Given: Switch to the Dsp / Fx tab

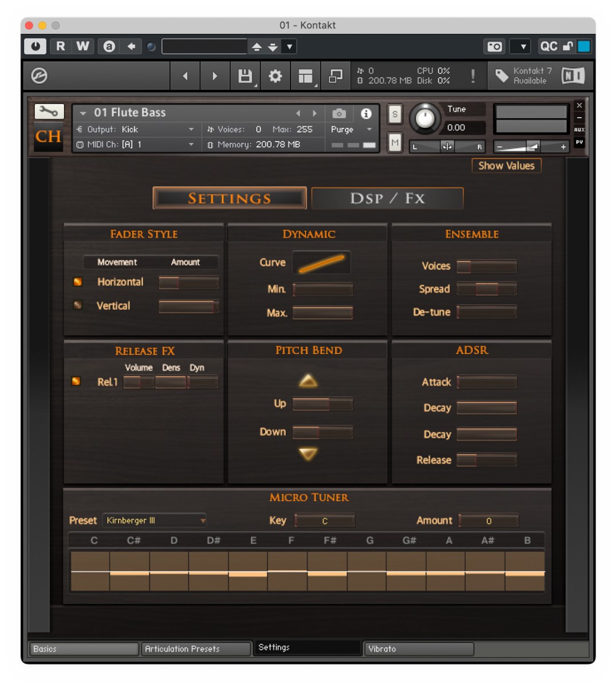Looking at the screenshot, I should [387, 198].
